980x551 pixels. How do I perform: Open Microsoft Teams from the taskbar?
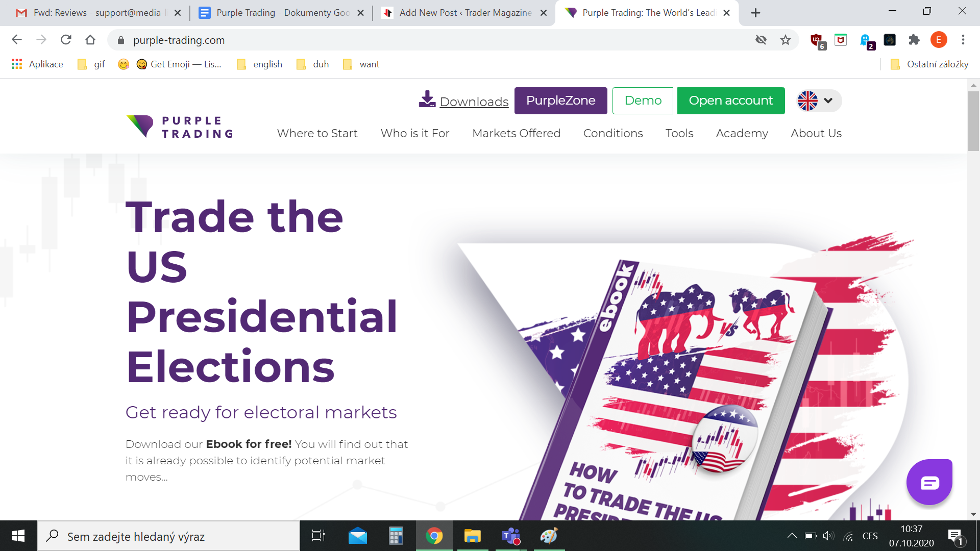[510, 536]
